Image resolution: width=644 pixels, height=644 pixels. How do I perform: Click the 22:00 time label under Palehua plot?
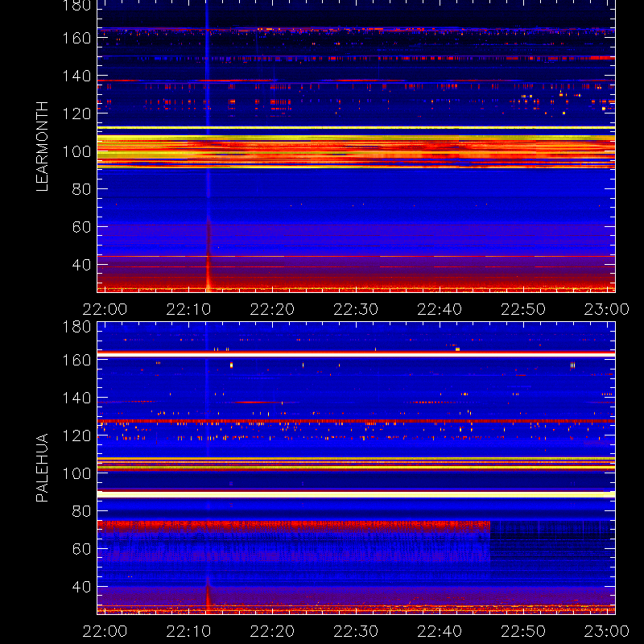[x=105, y=631]
